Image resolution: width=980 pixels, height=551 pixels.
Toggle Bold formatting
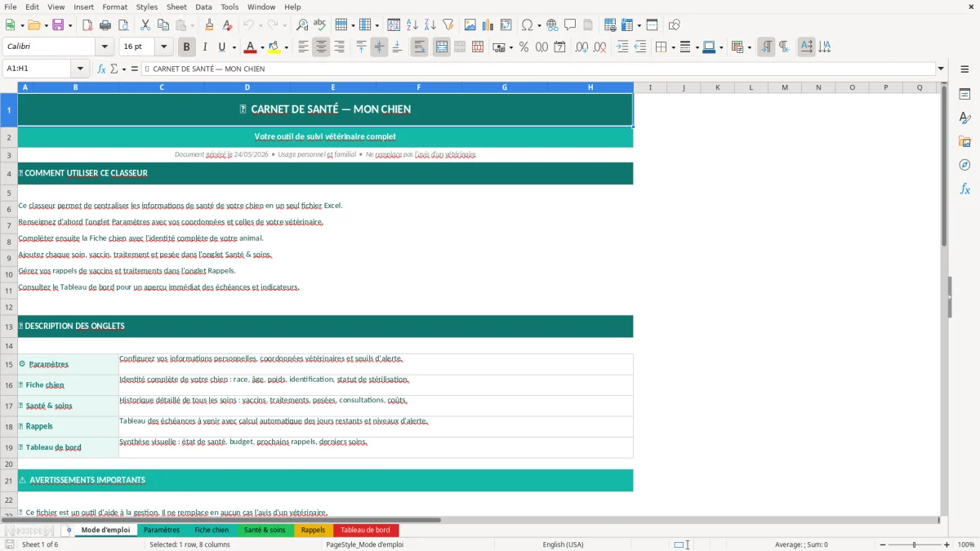(x=187, y=47)
